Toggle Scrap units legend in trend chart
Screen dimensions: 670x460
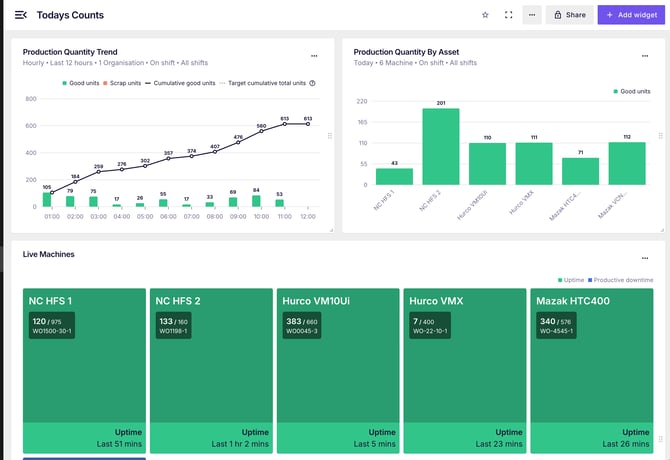tap(122, 83)
